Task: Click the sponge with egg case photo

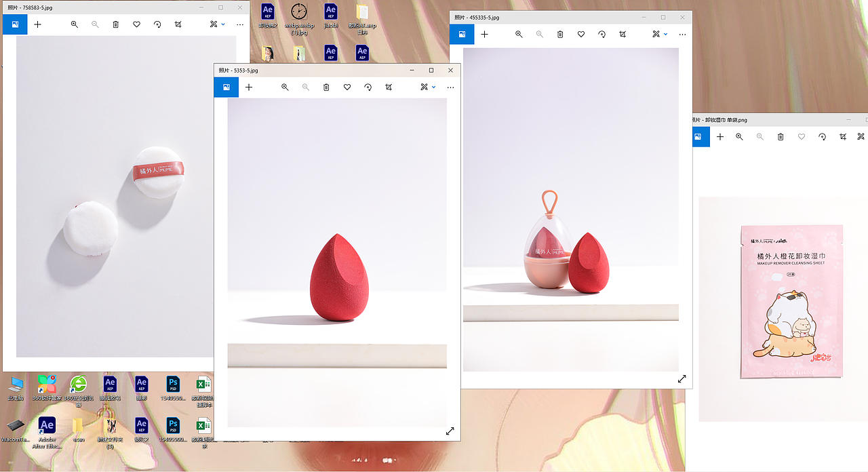Action: 571,209
